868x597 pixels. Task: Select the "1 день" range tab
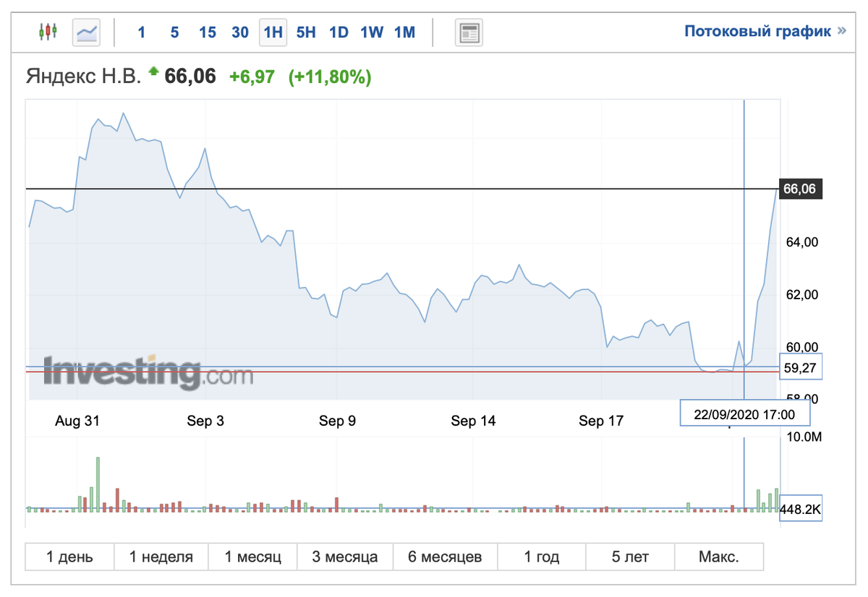tap(68, 557)
